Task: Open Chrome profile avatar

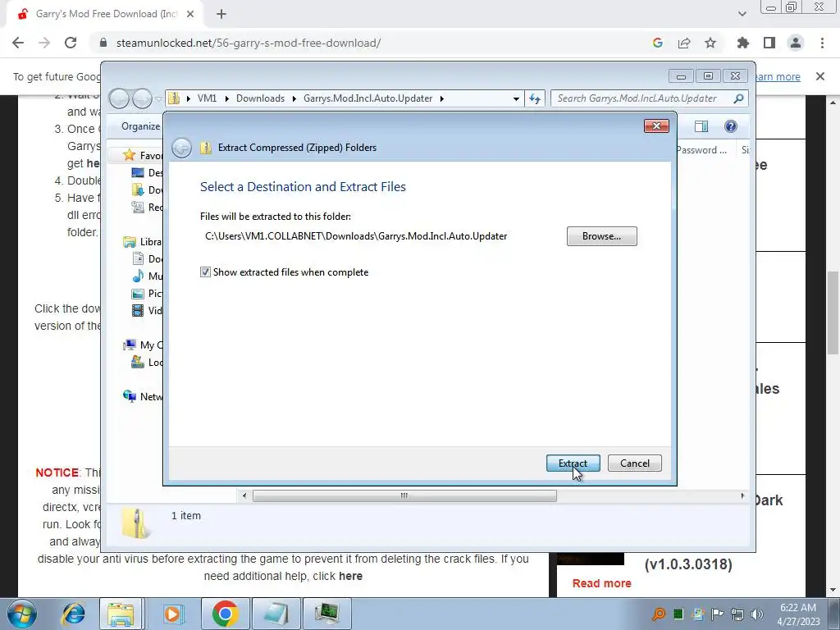Action: point(796,43)
